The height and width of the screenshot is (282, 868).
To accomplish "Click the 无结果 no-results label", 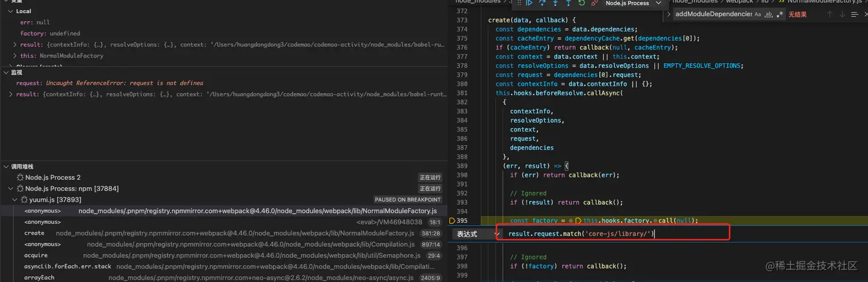I will 797,14.
